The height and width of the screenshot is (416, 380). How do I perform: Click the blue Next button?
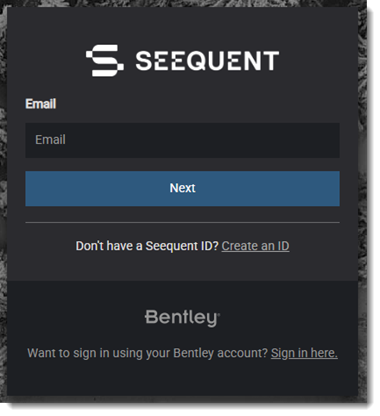click(182, 188)
